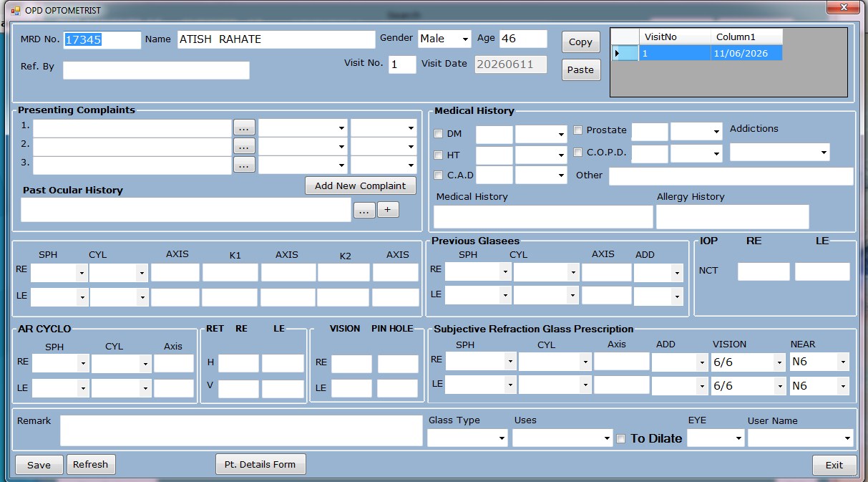
Task: Expand the Uses dropdown
Action: [x=562, y=438]
